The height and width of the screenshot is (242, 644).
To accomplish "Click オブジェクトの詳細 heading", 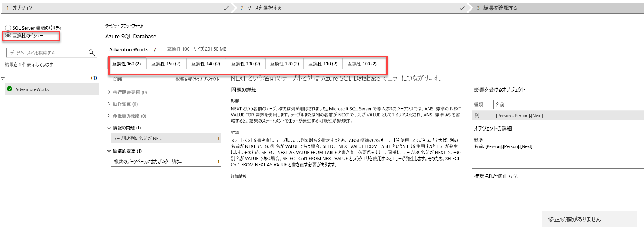I will pyautogui.click(x=493, y=129).
